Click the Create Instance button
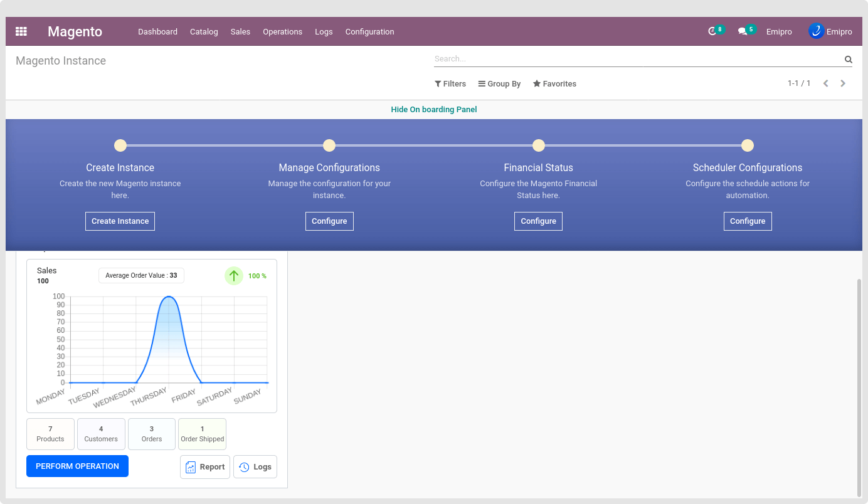This screenshot has width=868, height=504. [120, 221]
